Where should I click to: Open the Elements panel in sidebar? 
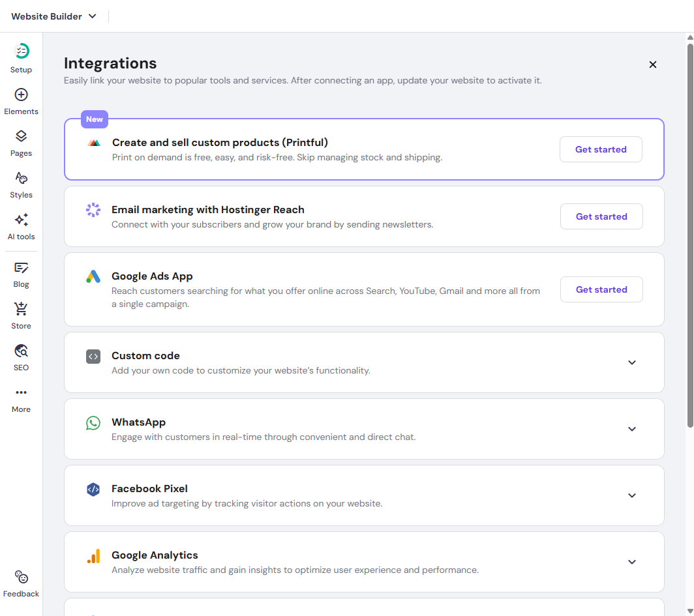[22, 95]
